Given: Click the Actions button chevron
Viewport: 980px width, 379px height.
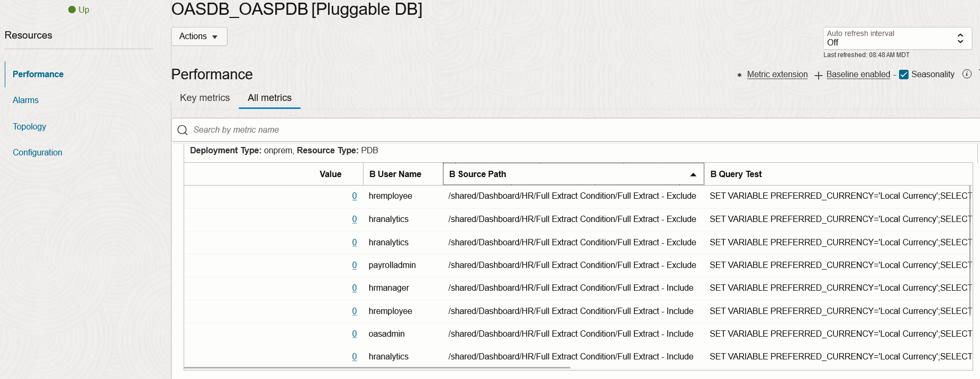Looking at the screenshot, I should 214,36.
